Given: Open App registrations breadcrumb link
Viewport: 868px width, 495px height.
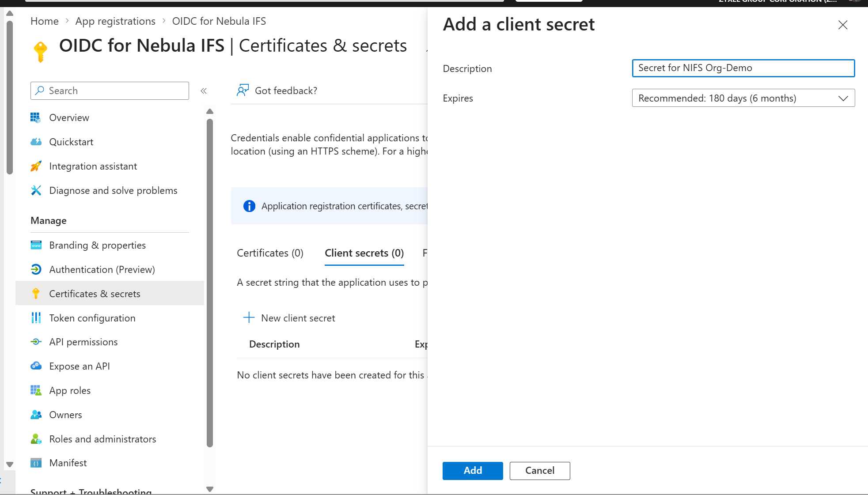Looking at the screenshot, I should [x=115, y=21].
